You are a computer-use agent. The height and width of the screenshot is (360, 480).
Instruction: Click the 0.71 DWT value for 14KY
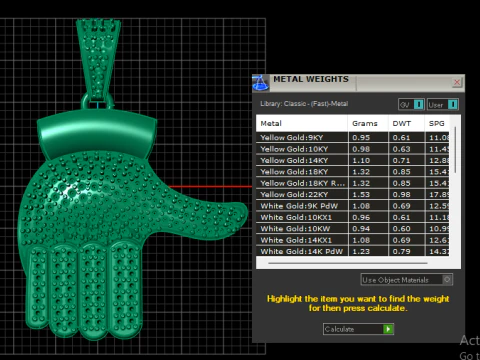point(401,160)
